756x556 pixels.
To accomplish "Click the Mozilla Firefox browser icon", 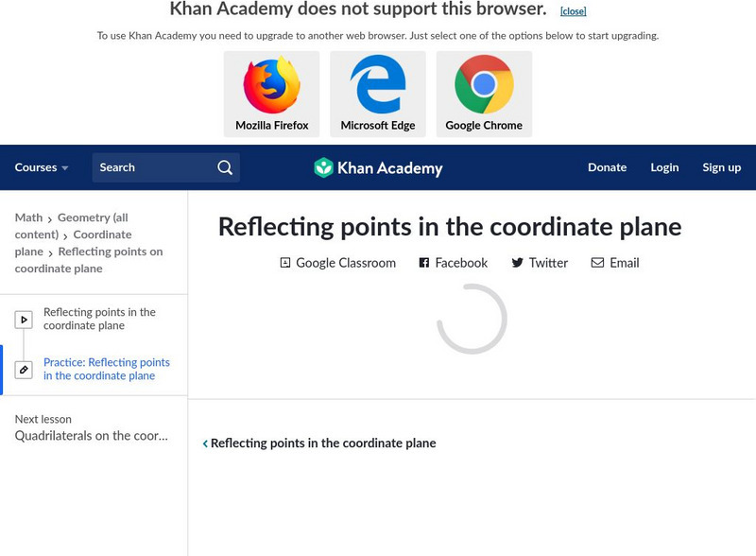I will [271, 85].
